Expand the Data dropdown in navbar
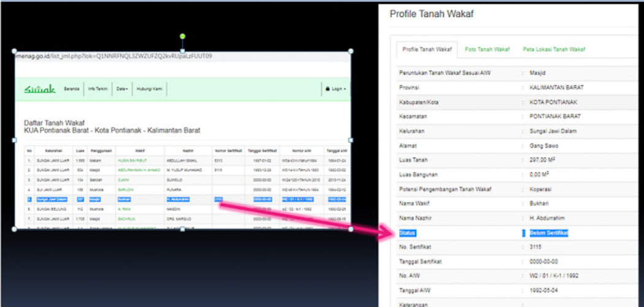This screenshot has width=644, height=307. (x=122, y=89)
